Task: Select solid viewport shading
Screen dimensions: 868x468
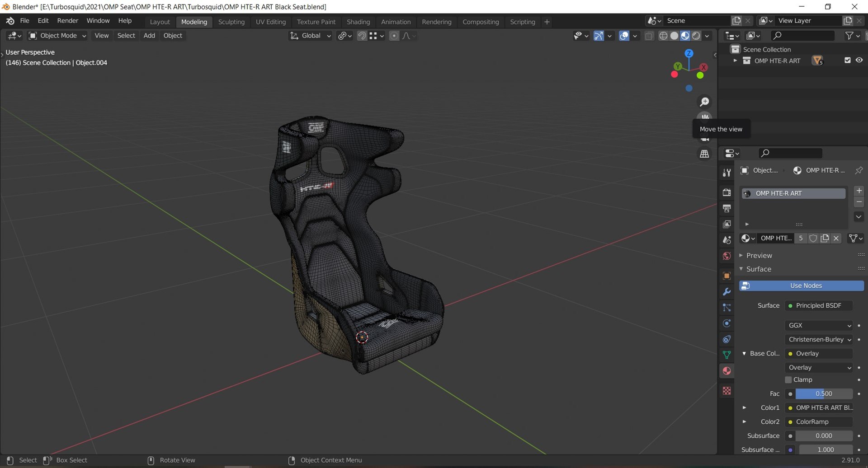Action: (x=674, y=36)
